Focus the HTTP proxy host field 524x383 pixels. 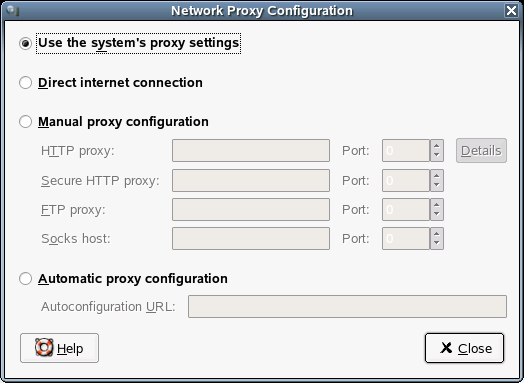(x=251, y=151)
